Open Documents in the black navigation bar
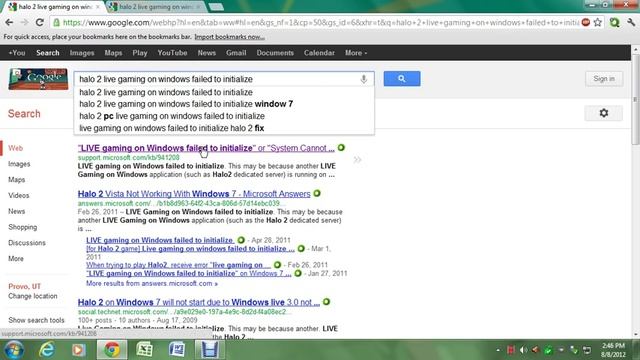640x360 pixels. tap(275, 53)
